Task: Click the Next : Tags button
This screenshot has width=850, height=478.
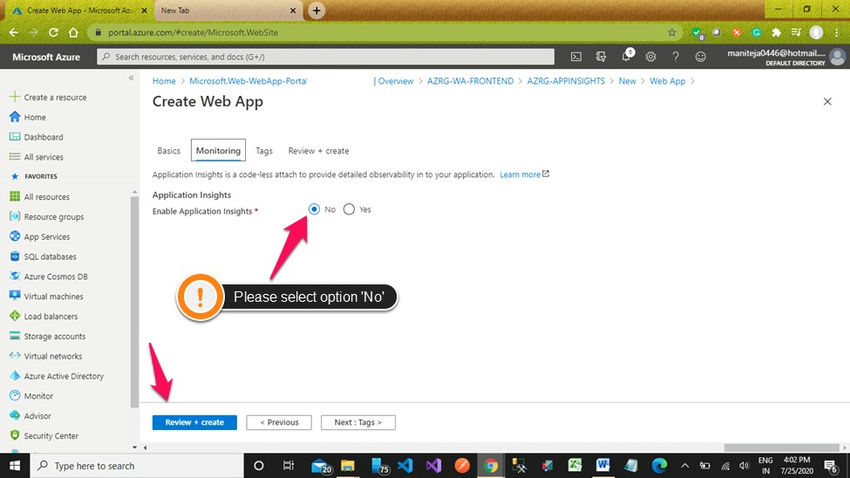Action: tap(358, 422)
